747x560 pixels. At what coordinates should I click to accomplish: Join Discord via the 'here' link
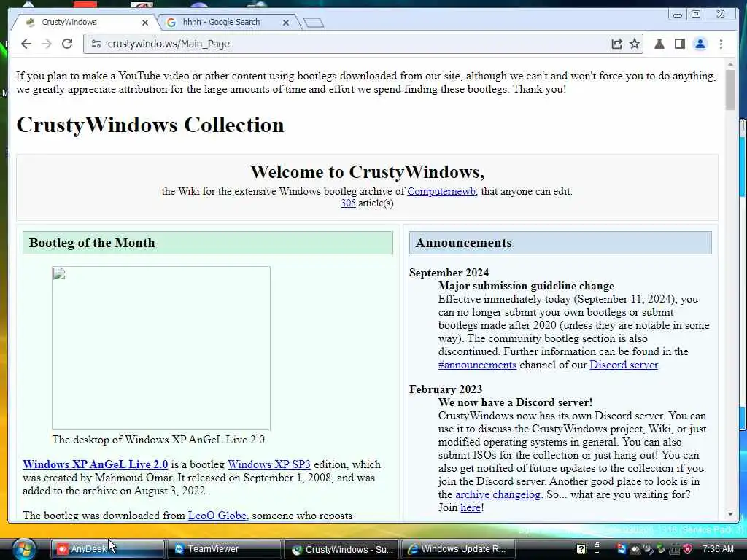(x=471, y=507)
